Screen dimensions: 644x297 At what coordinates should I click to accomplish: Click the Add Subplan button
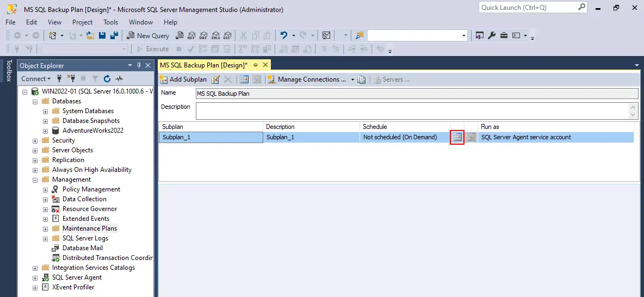pos(183,79)
